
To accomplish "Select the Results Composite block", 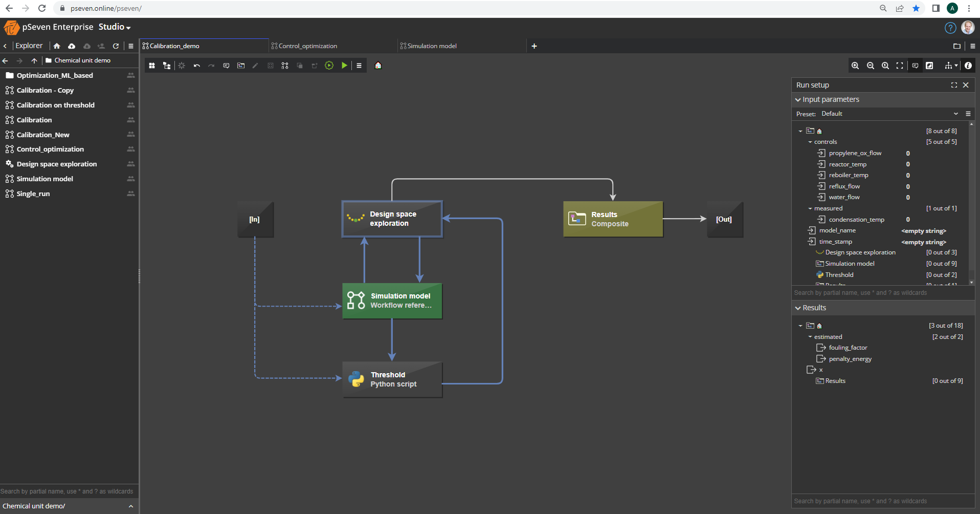I will click(x=613, y=219).
